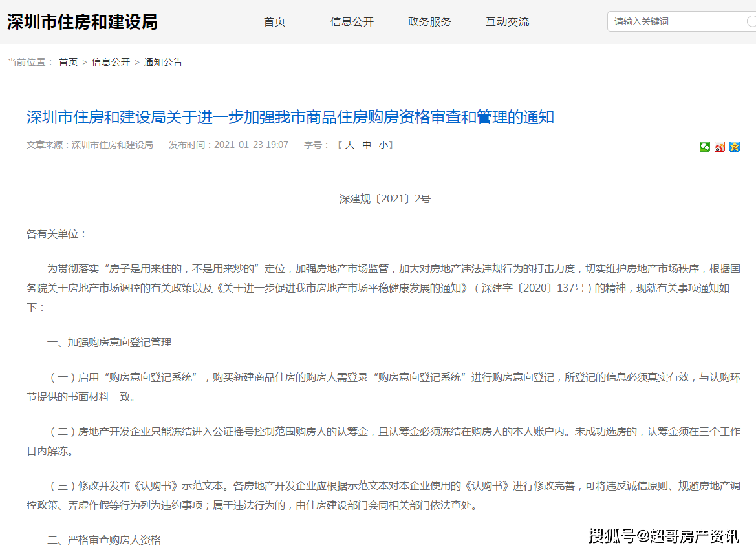Share the article to WeChat
Screen dimensions: 756x552
pyautogui.click(x=704, y=147)
